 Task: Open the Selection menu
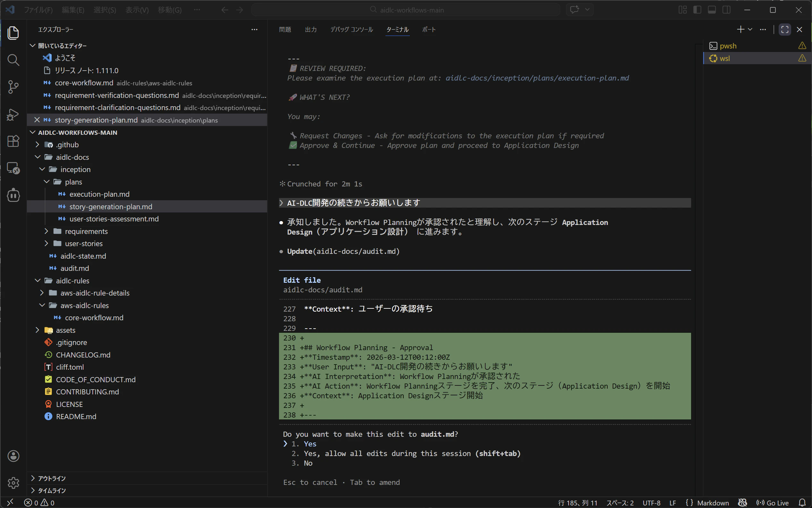105,10
